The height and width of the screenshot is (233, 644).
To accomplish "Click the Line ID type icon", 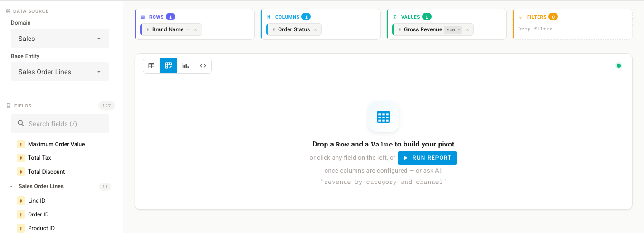I will click(21, 201).
